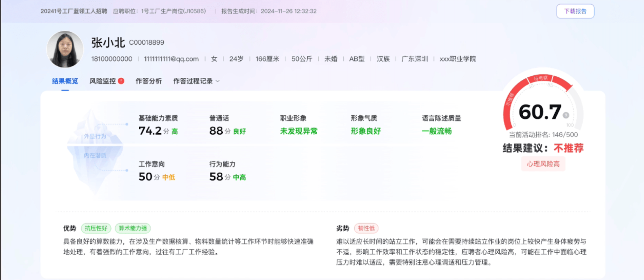Click the 普通话 score 88

216,131
